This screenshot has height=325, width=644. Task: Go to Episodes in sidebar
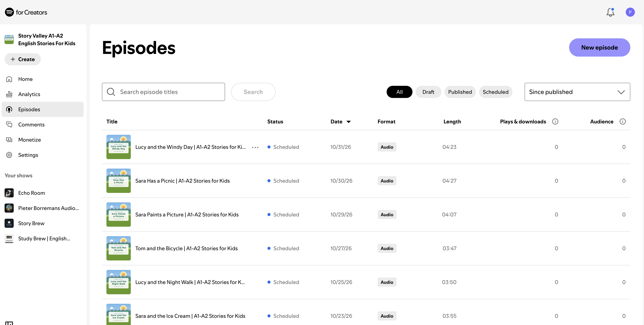43,109
